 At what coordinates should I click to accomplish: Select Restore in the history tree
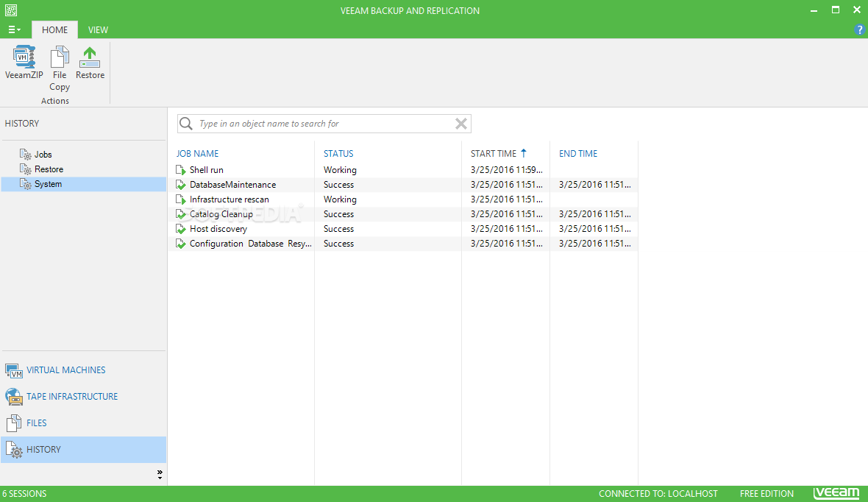pyautogui.click(x=49, y=169)
